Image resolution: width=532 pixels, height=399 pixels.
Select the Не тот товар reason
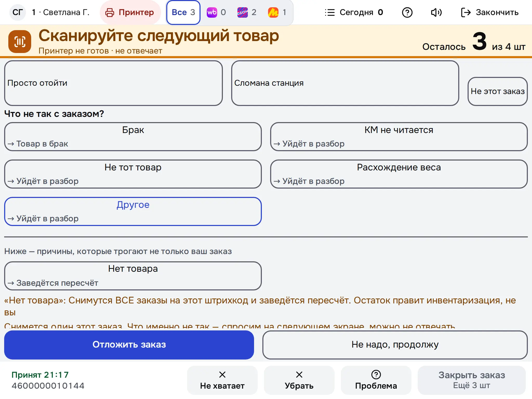133,174
